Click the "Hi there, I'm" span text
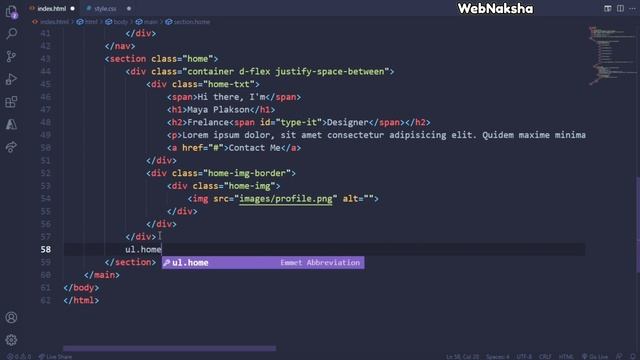 pyautogui.click(x=231, y=97)
